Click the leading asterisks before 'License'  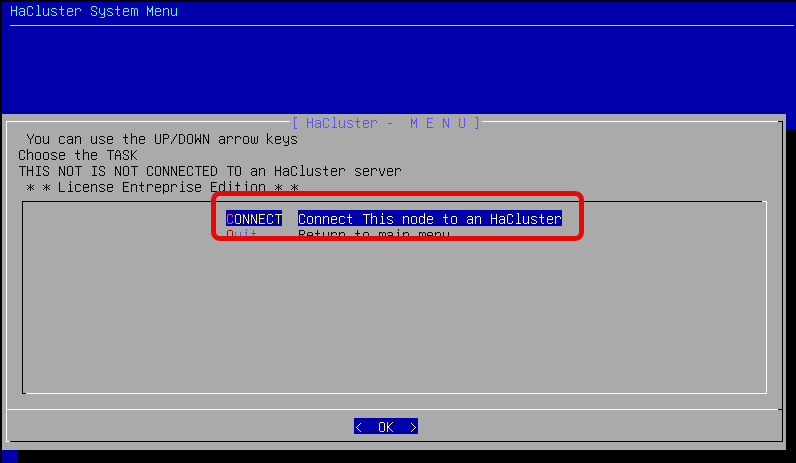(x=38, y=187)
